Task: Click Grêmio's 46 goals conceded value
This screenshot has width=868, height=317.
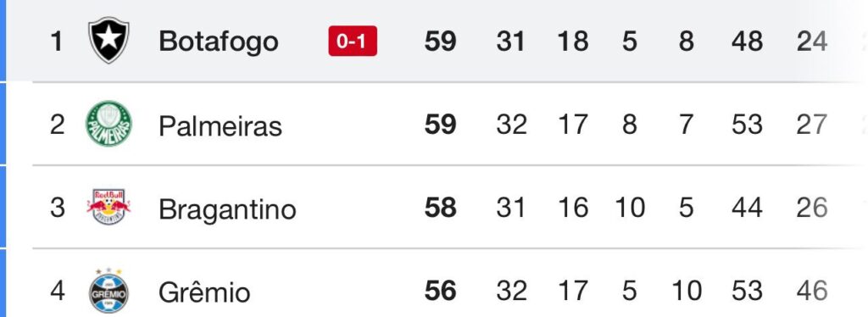Action: 812,291
